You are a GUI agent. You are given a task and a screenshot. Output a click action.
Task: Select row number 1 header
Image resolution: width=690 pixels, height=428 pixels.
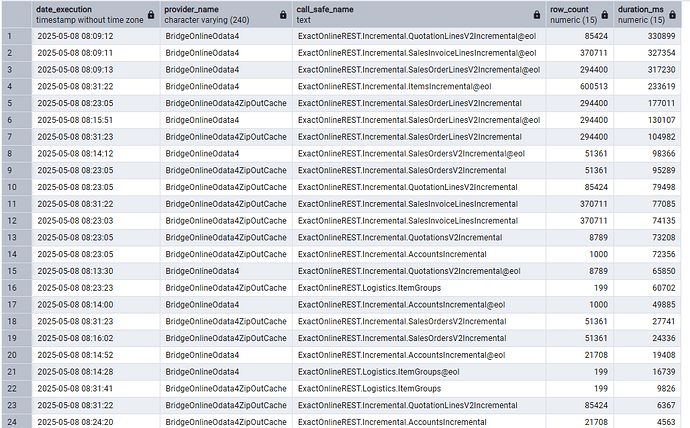coord(16,36)
